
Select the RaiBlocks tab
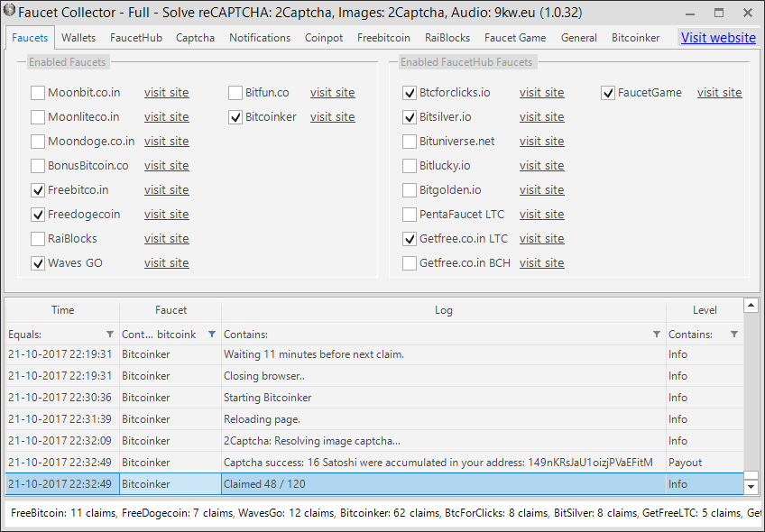[x=447, y=38]
